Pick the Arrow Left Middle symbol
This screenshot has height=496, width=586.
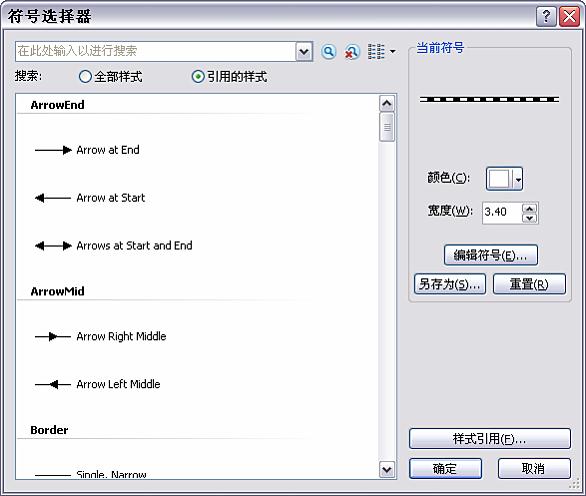pos(97,384)
